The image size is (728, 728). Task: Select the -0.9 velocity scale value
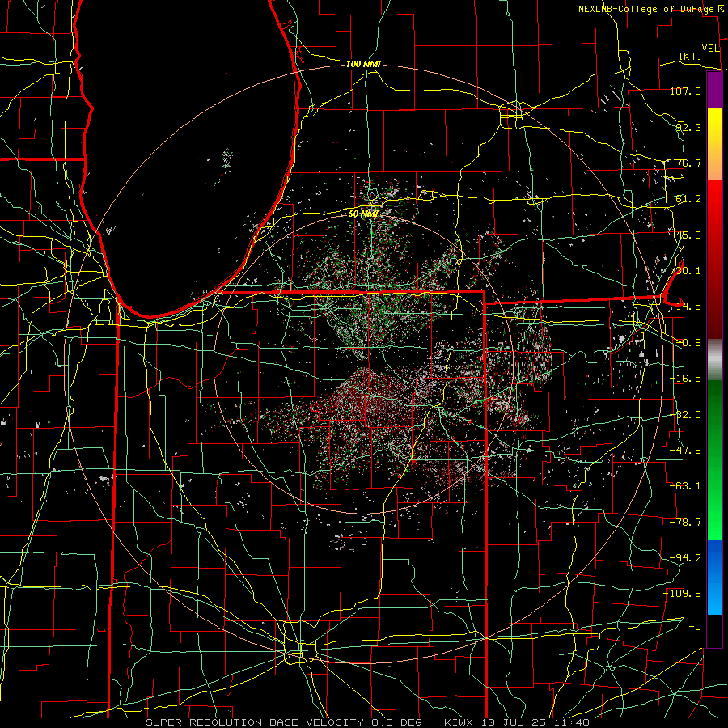point(688,343)
